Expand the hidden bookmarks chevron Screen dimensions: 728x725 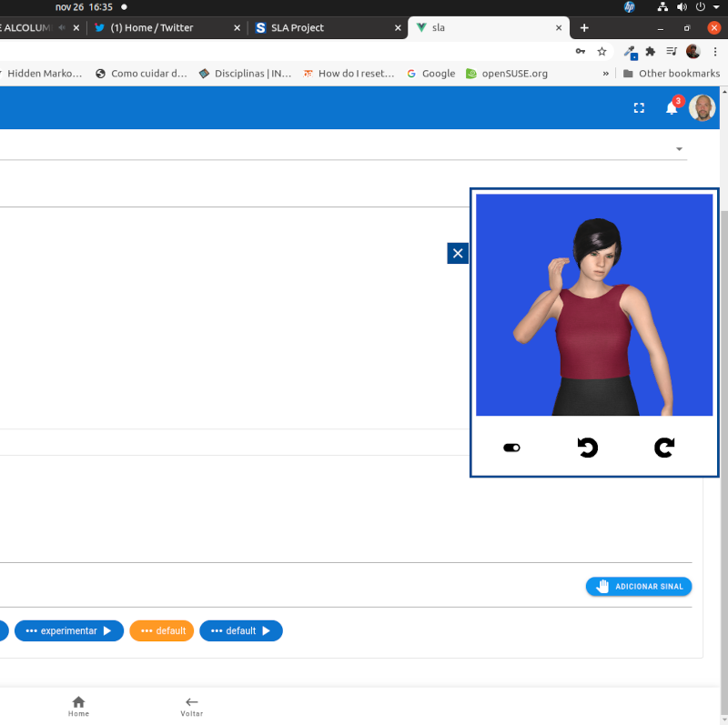[606, 74]
